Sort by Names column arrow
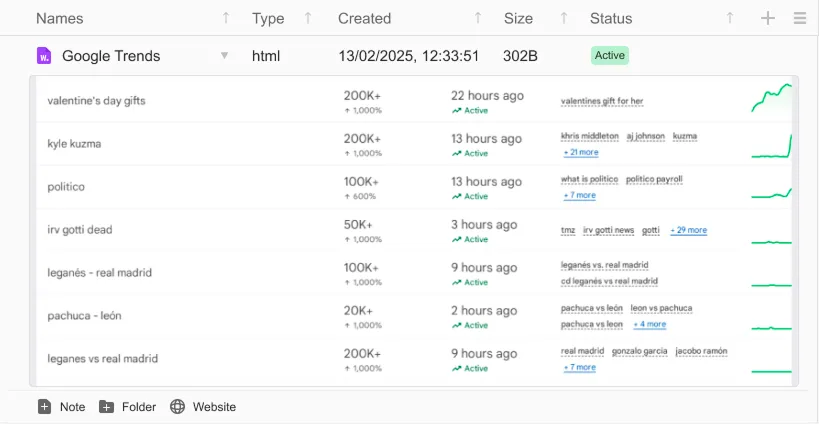 [x=226, y=18]
